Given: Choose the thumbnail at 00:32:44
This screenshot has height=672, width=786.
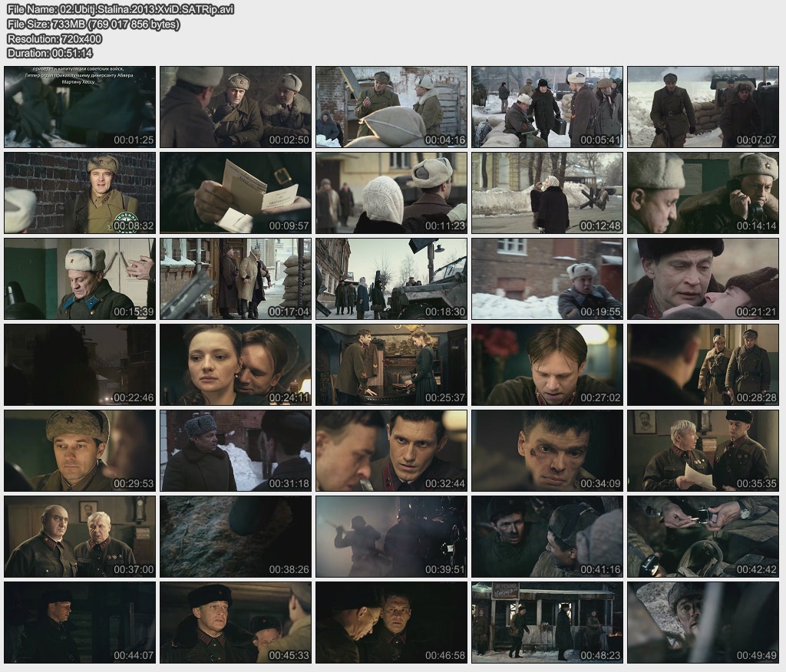Looking at the screenshot, I should [x=391, y=450].
